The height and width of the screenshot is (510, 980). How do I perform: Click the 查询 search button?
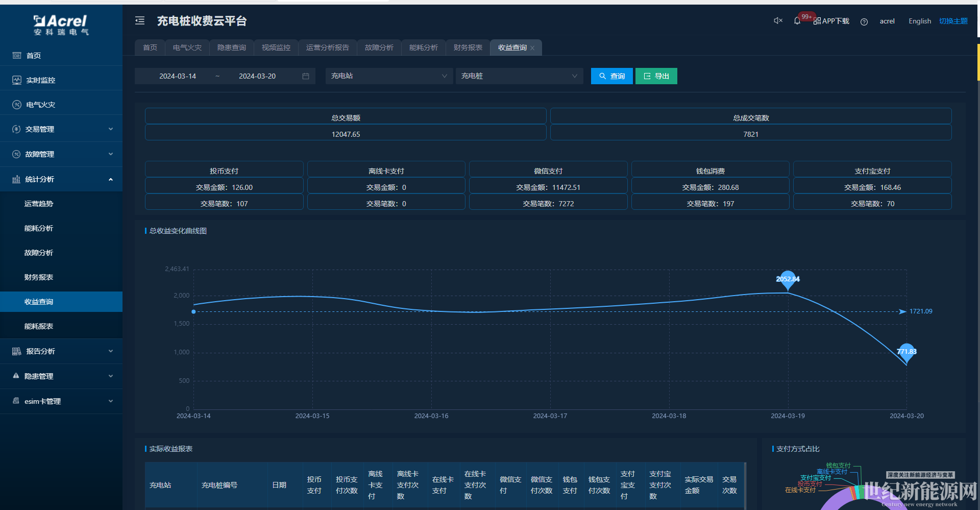pos(611,76)
